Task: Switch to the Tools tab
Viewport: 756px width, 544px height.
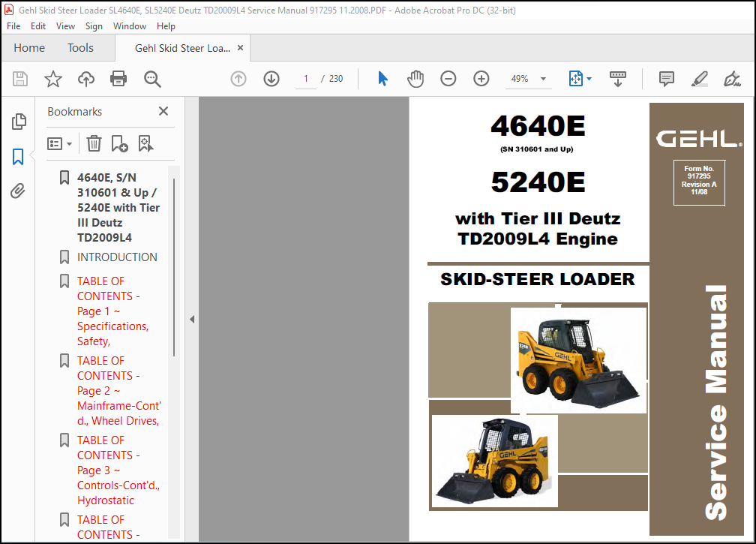Action: click(80, 48)
